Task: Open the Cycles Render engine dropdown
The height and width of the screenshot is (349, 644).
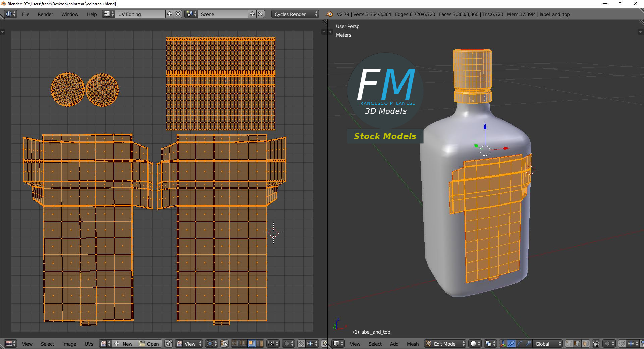Action: tap(295, 14)
